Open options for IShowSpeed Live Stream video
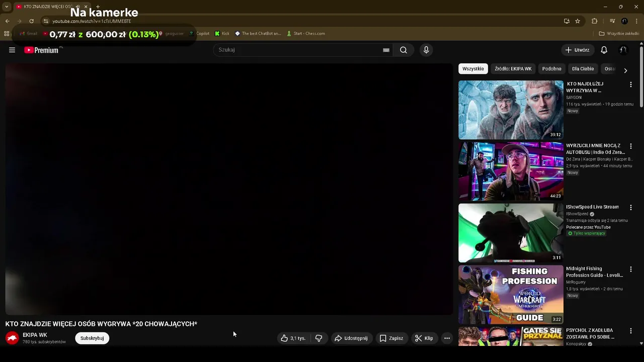 tap(630, 207)
